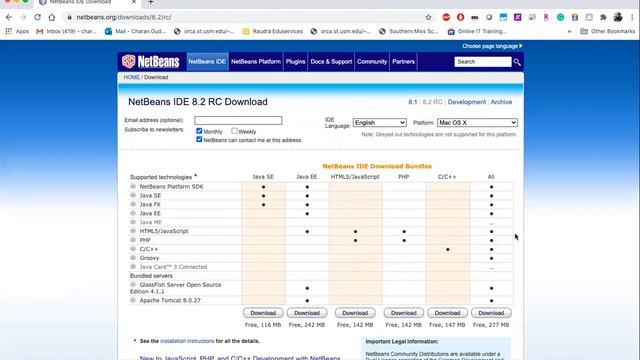Open the Partners menu tab
640x360 pixels.
404,62
